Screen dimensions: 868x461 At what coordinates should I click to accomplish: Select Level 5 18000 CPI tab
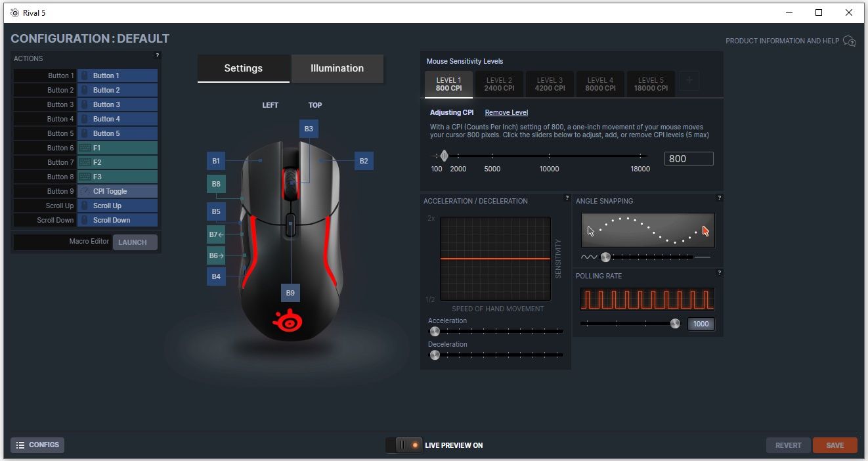[651, 84]
